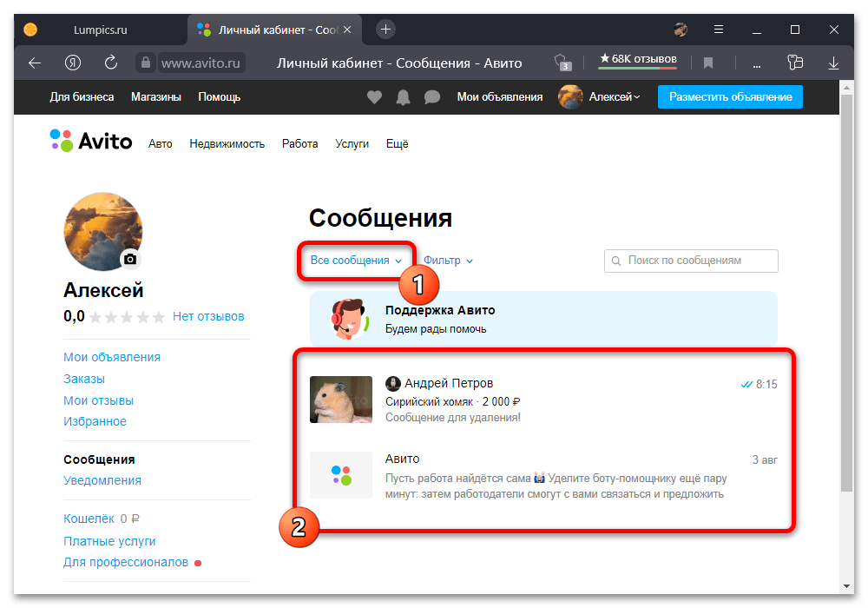
Task: Expand the 'Все сообщения' dropdown
Action: [x=356, y=261]
